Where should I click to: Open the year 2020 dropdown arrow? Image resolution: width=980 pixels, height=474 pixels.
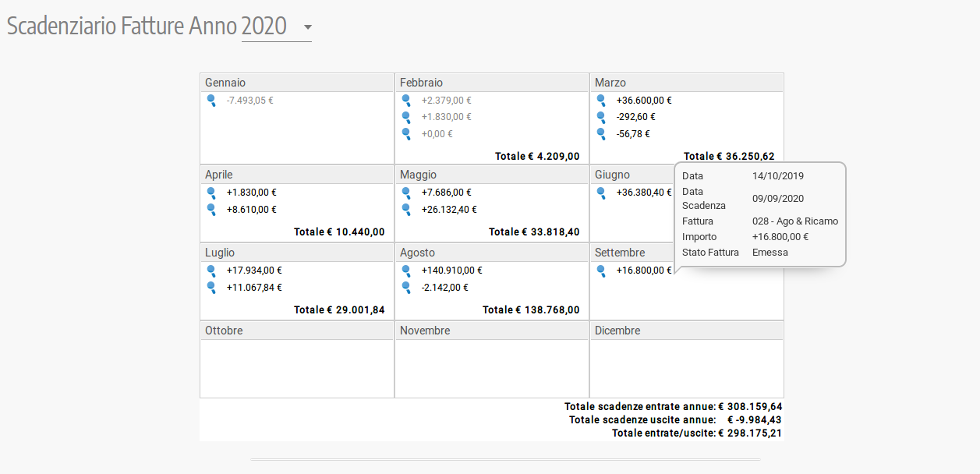tap(307, 28)
